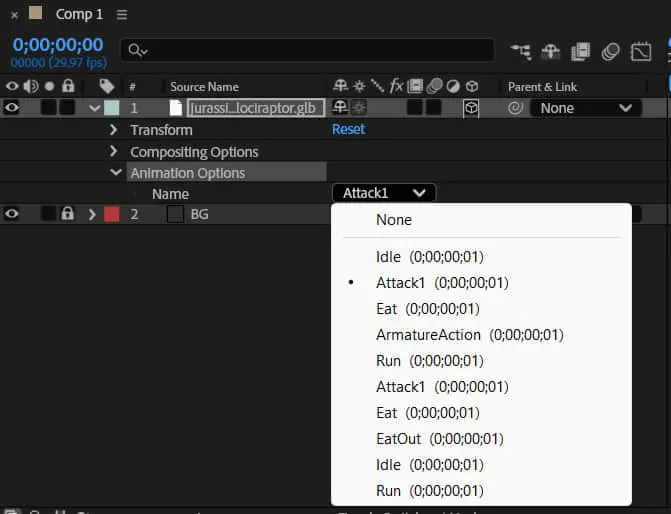
Task: Click the Shy switch on the raptor layer
Action: point(340,108)
